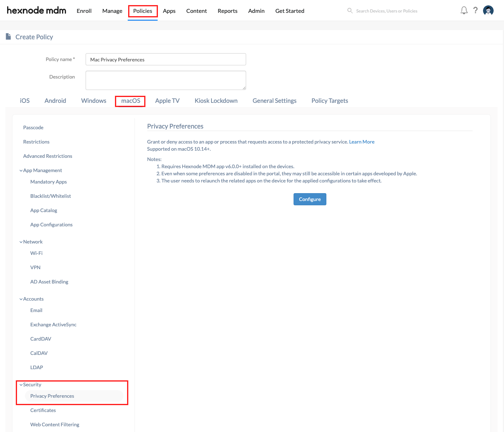
Task: Select Restrictions in the sidebar
Action: [36, 142]
